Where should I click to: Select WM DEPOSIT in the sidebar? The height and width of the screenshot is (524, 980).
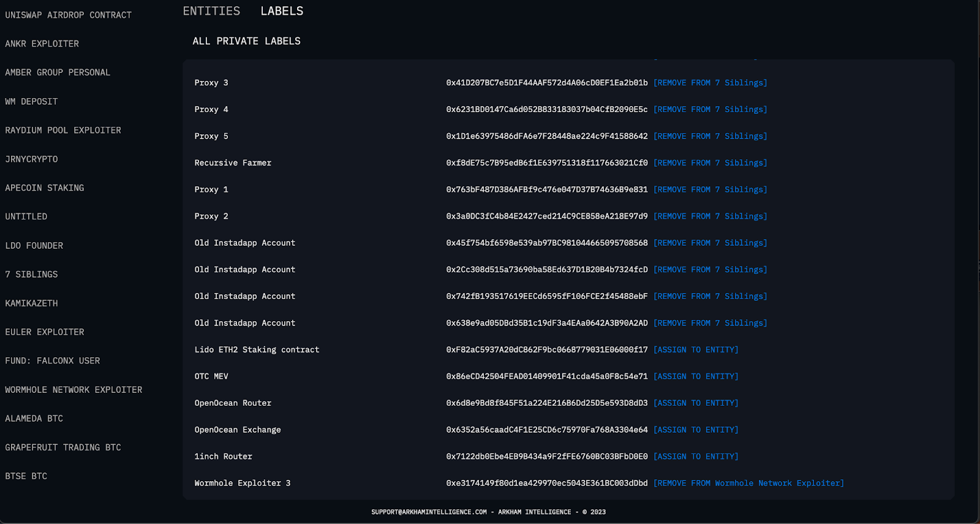[x=31, y=101]
